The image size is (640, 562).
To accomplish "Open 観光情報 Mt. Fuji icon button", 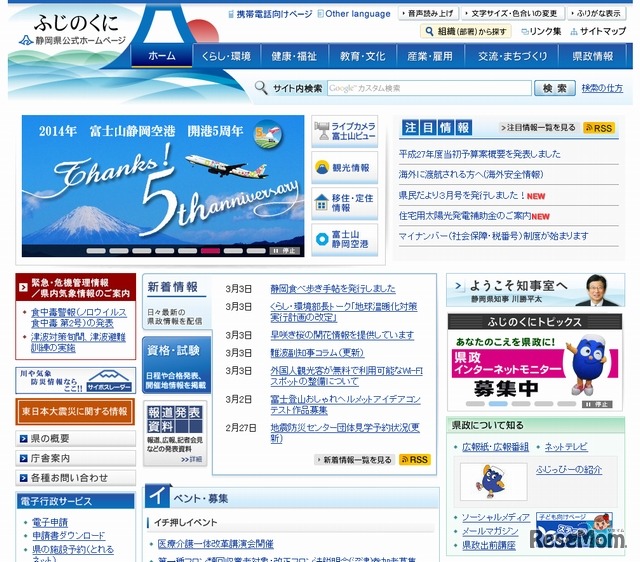I will [344, 168].
